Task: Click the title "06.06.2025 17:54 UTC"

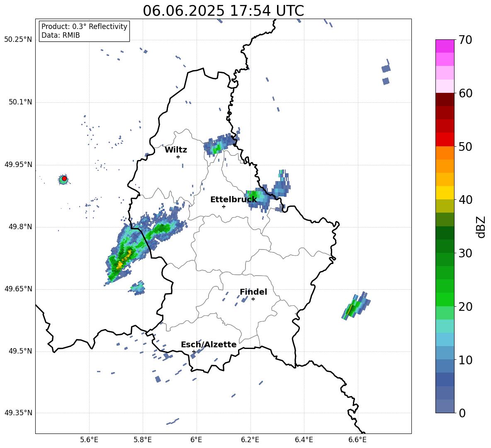Action: [x=223, y=11]
